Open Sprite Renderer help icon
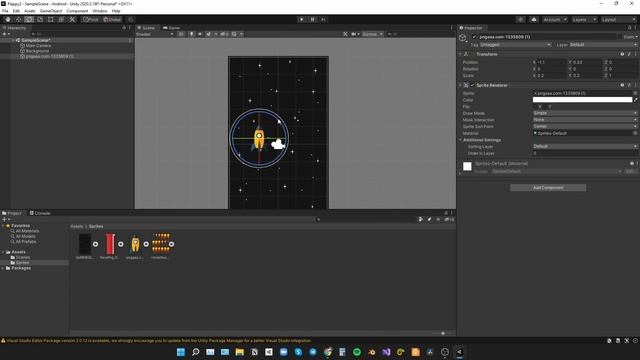 click(x=622, y=85)
